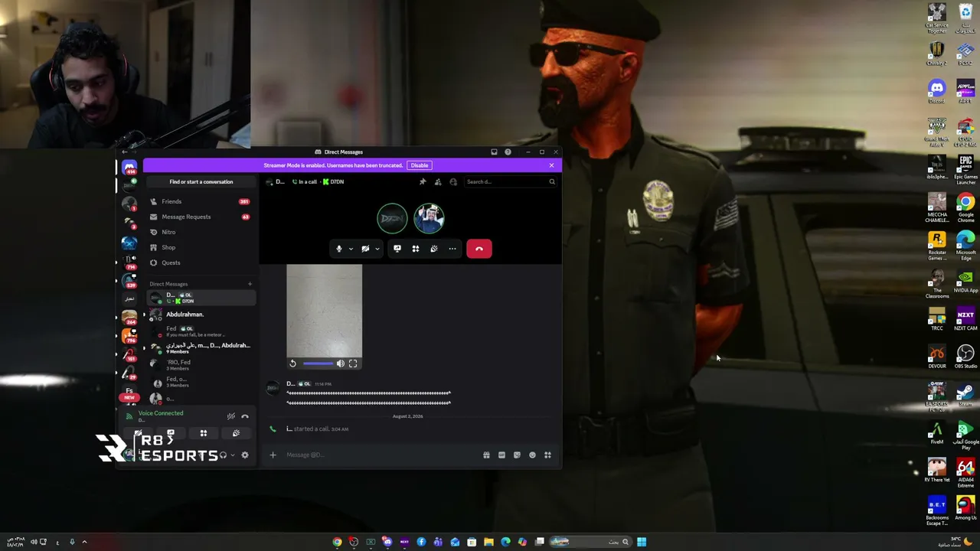Open the Fed direct message
This screenshot has height=551, width=980.
click(201, 331)
